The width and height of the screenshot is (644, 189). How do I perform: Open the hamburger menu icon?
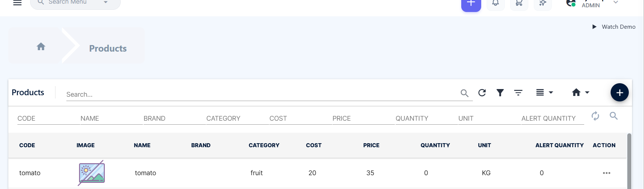pyautogui.click(x=17, y=3)
